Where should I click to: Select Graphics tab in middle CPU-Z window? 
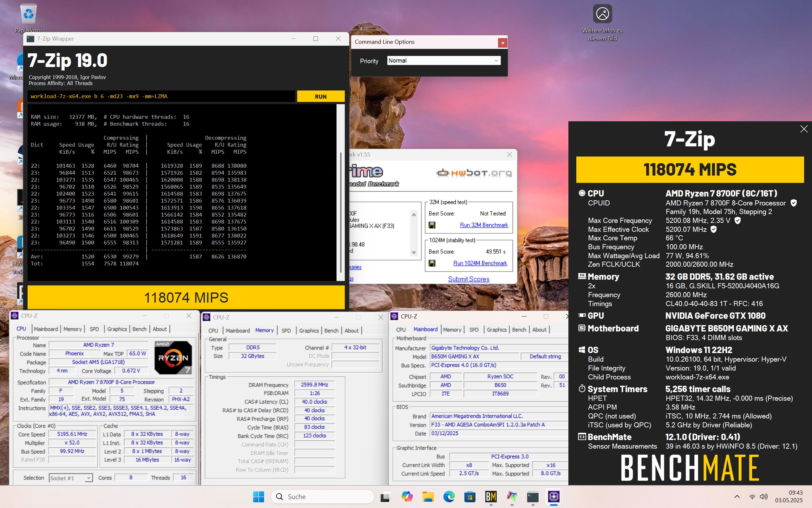309,331
